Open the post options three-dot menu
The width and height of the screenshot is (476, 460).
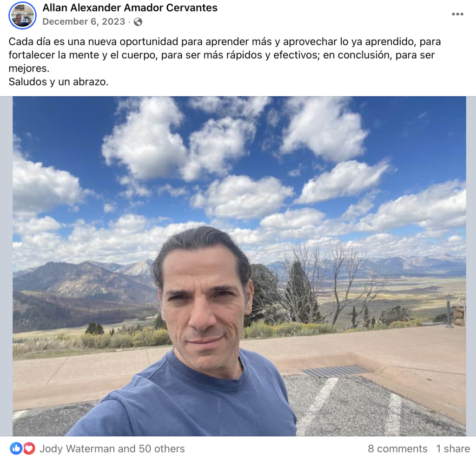click(457, 14)
